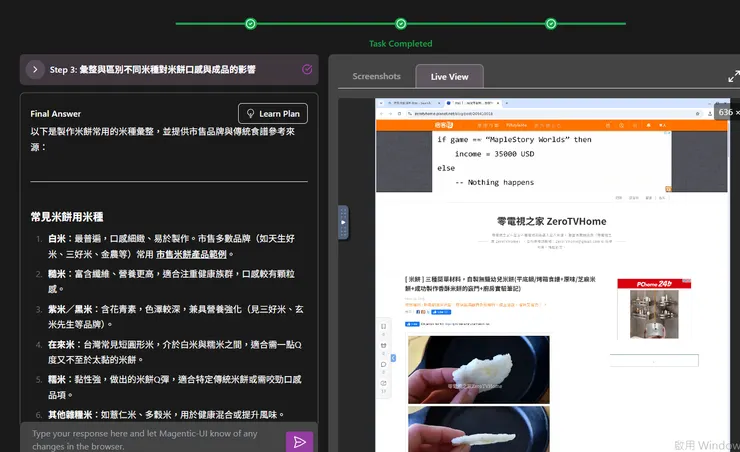The image size is (740, 452).
Task: Click the comment bubble icon in floating sidebar
Action: pyautogui.click(x=383, y=364)
